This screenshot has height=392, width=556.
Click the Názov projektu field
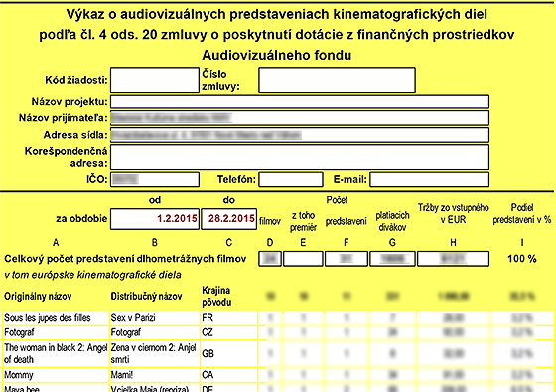[300, 101]
